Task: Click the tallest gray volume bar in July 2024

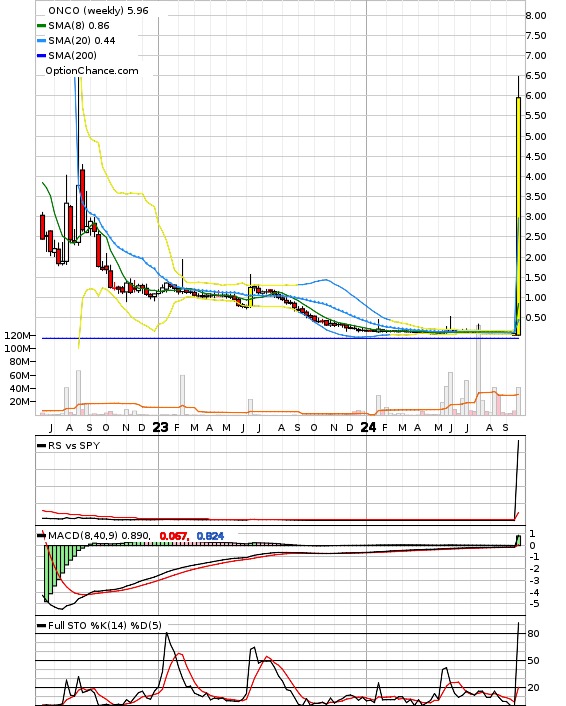Action: pos(478,370)
